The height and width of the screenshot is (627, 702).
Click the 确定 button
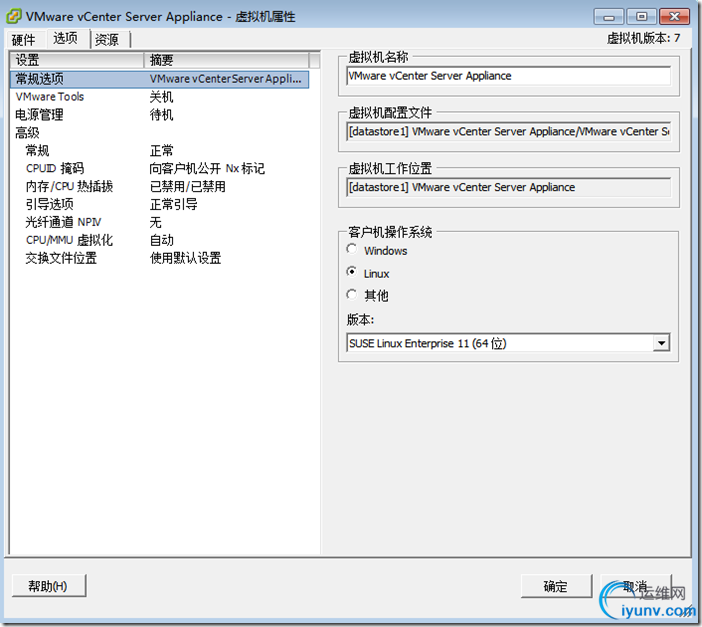pos(556,586)
